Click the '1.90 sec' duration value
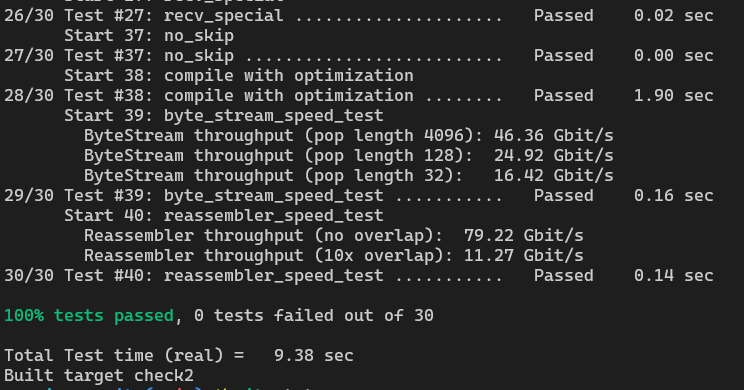Screen dimensions: 744x390 674,96
